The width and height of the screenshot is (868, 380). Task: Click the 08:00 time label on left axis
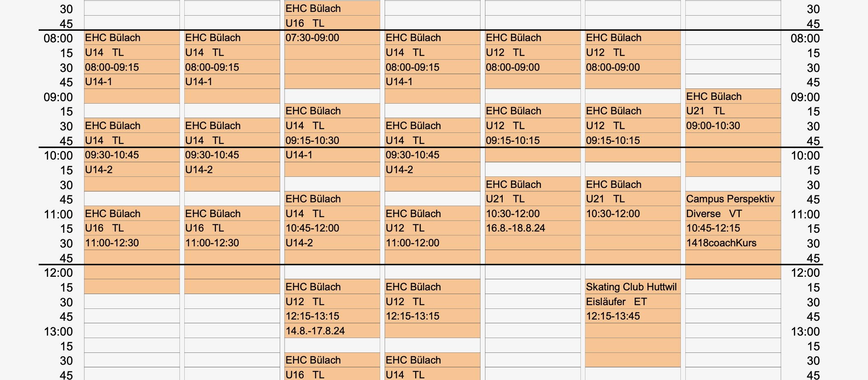pyautogui.click(x=58, y=39)
